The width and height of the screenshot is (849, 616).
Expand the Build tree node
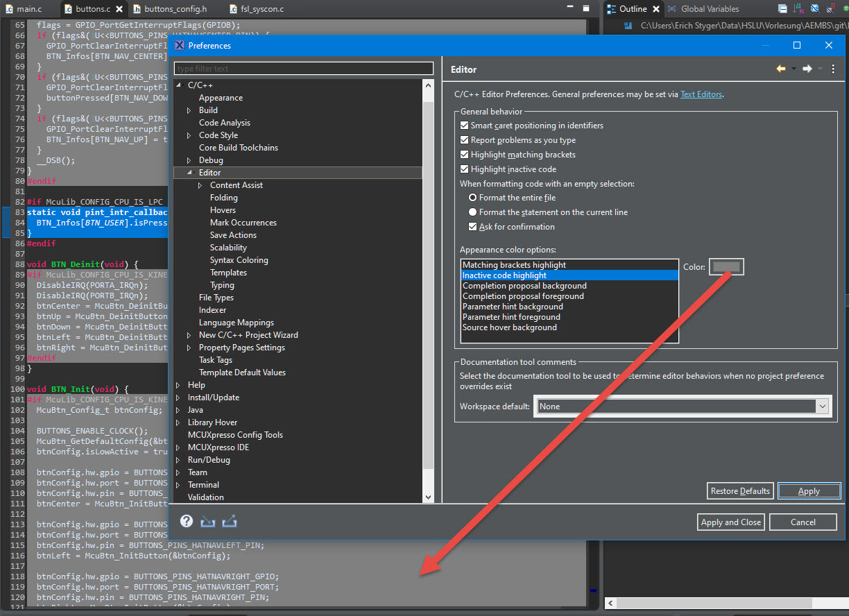189,110
